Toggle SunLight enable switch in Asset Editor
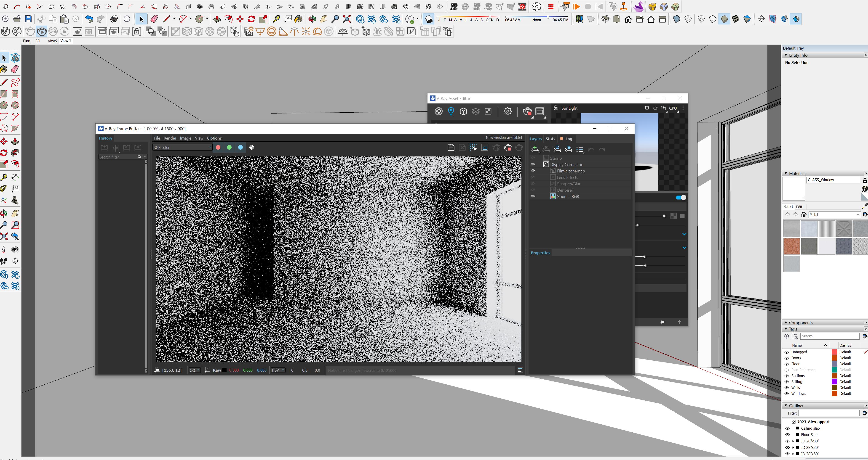The height and width of the screenshot is (460, 868). [x=681, y=197]
